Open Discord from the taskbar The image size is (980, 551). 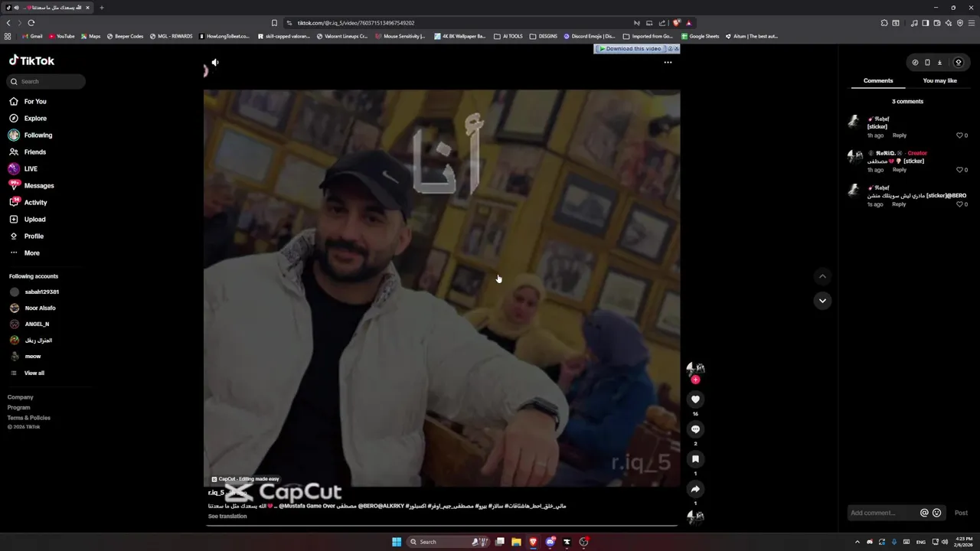[x=550, y=542]
